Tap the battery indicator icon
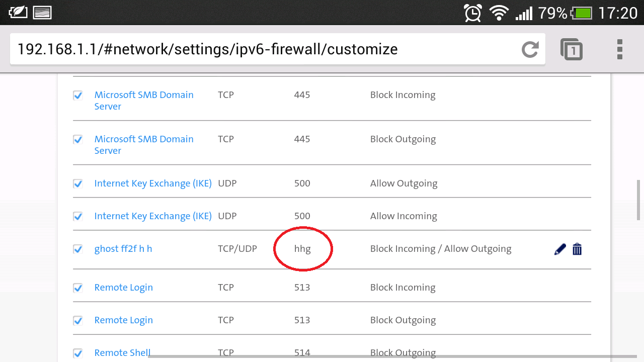Viewport: 644px width, 362px height. click(583, 13)
